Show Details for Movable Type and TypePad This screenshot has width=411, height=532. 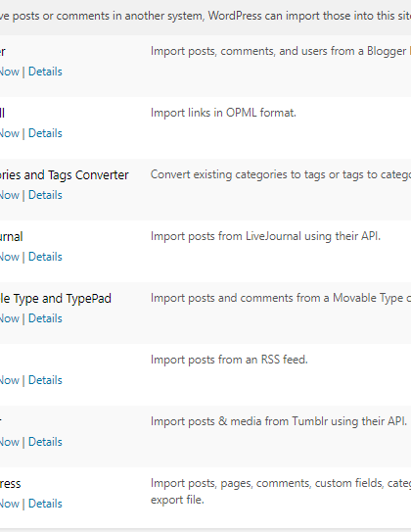click(x=45, y=318)
